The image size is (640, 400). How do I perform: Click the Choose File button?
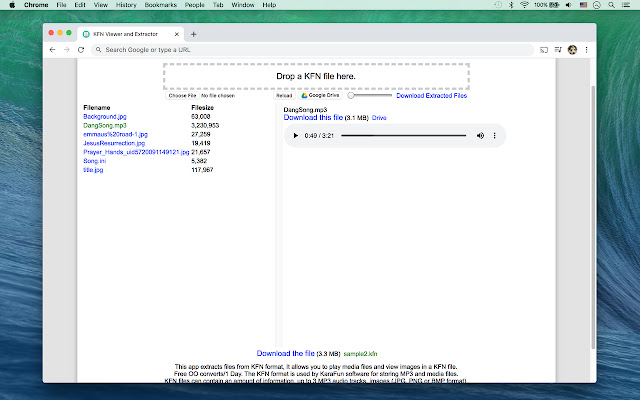click(x=182, y=96)
